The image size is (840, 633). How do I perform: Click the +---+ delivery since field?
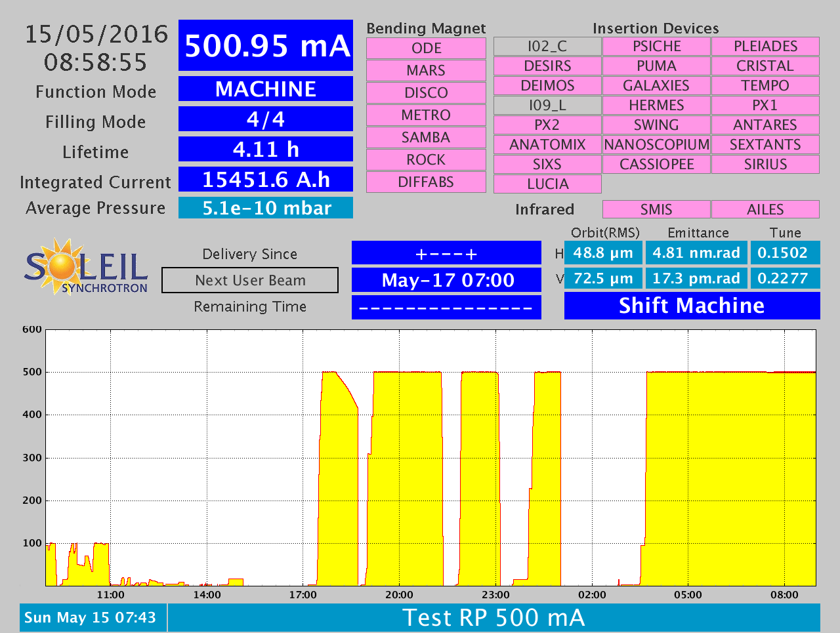pyautogui.click(x=447, y=253)
